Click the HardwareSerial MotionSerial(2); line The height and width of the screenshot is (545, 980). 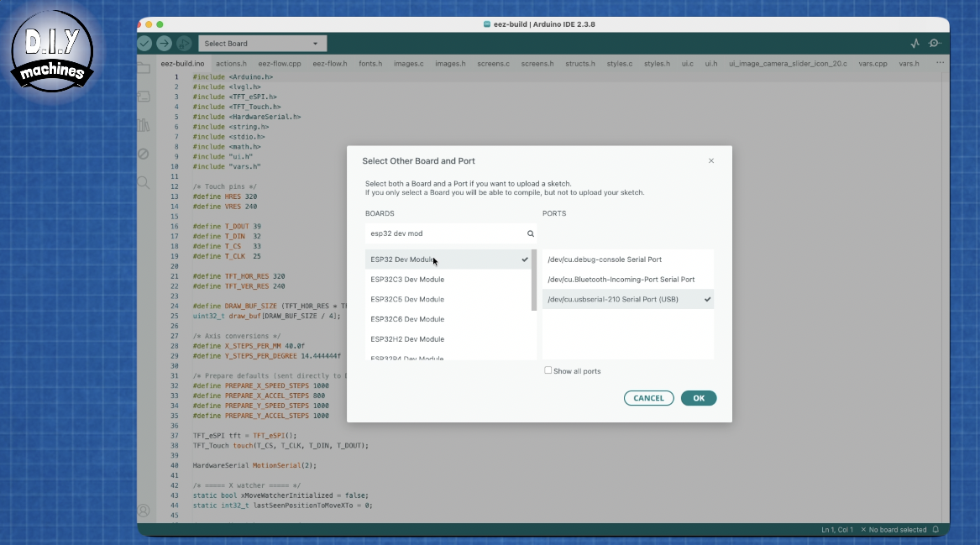[255, 465]
